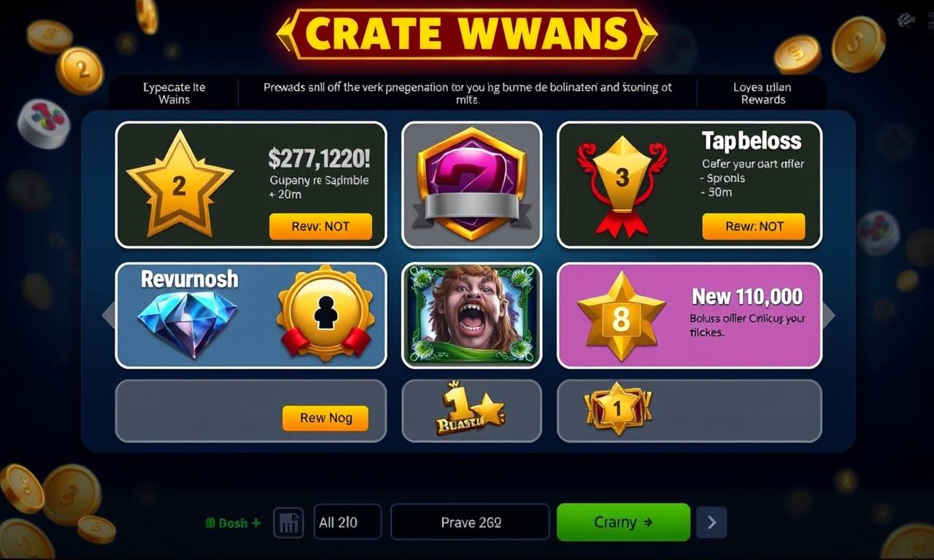The image size is (934, 560).
Task: Click the green Crainy button
Action: [623, 522]
